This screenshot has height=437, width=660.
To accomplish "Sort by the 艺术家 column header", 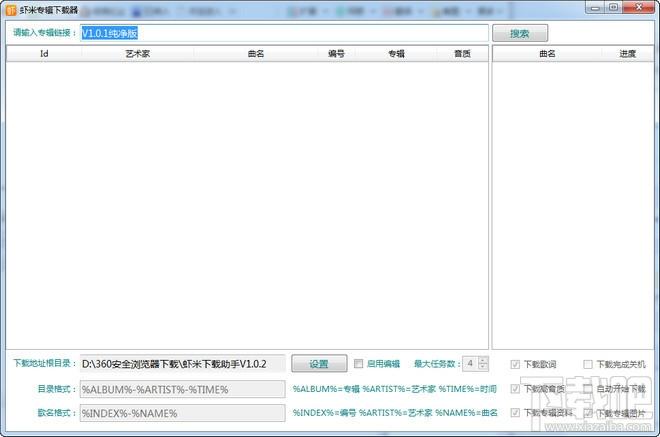I will coord(138,53).
